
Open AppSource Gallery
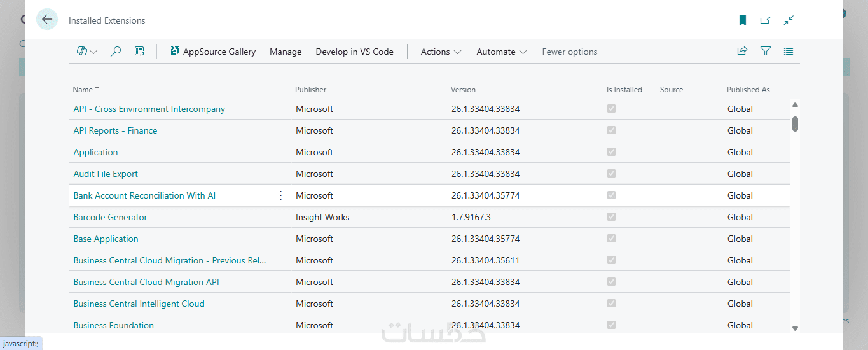[x=213, y=52]
